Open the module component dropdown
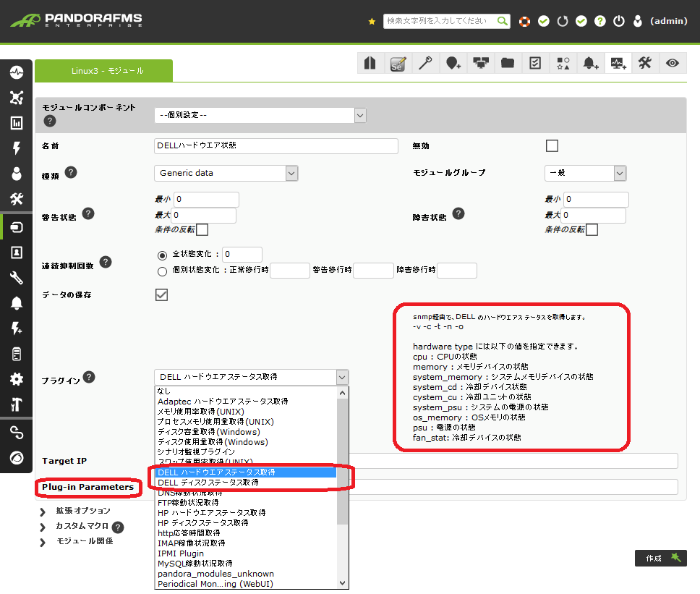This screenshot has height=594, width=700. pos(260,115)
